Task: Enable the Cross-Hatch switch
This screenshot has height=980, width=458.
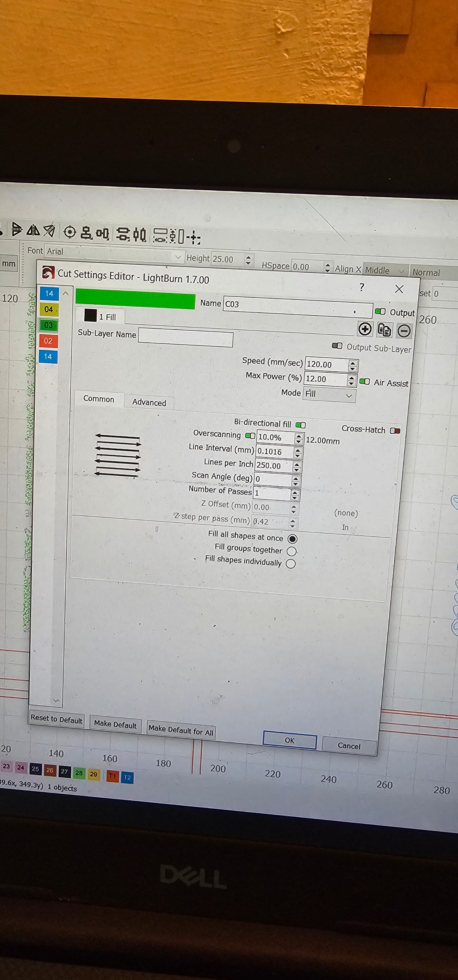Action: coord(395,431)
